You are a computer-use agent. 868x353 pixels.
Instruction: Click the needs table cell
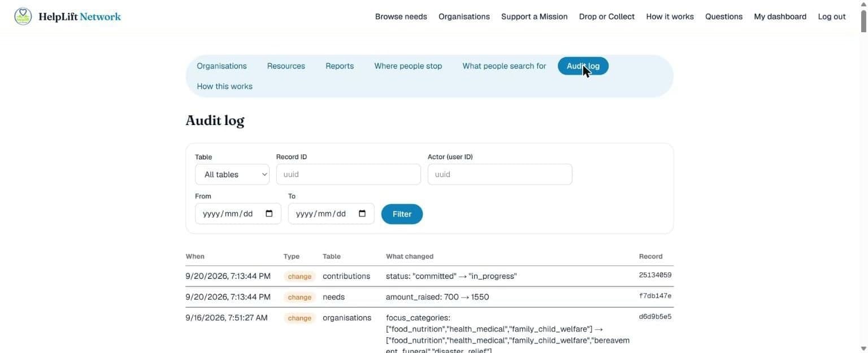click(x=333, y=297)
